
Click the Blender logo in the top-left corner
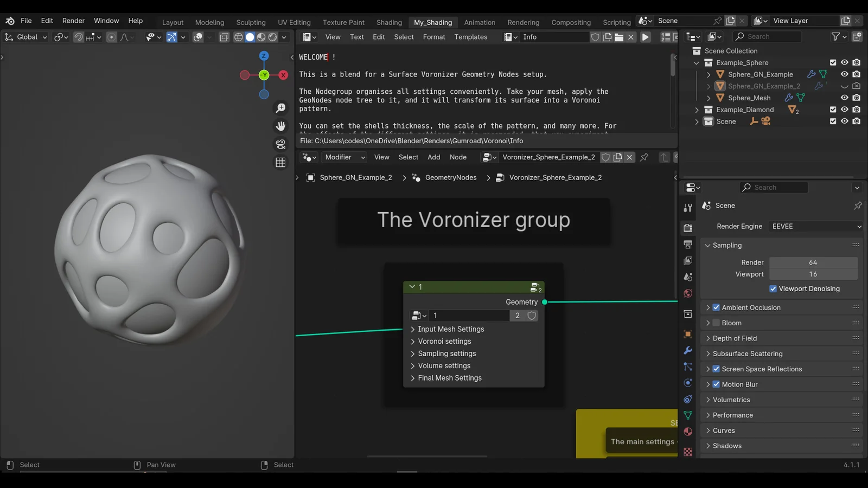pyautogui.click(x=9, y=21)
